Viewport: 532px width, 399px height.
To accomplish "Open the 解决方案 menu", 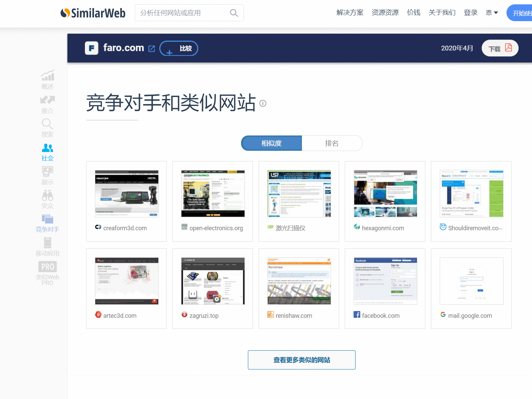I will (350, 13).
